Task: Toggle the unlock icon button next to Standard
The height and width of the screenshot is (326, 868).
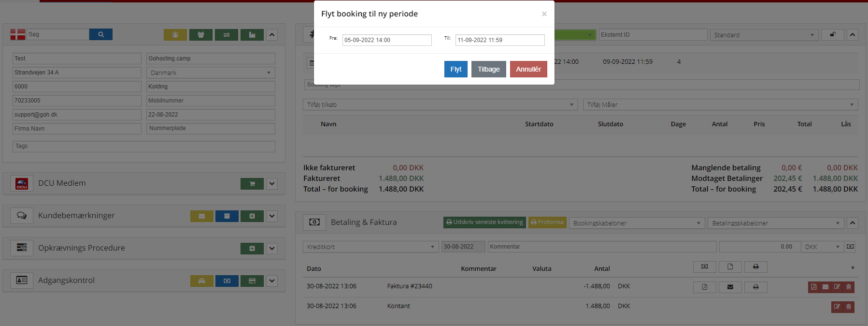Action: (x=833, y=35)
